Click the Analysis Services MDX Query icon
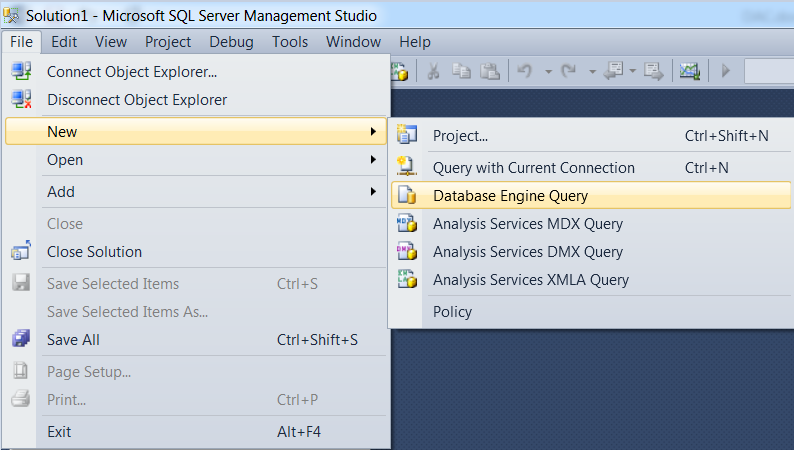This screenshot has height=450, width=794. tap(407, 223)
